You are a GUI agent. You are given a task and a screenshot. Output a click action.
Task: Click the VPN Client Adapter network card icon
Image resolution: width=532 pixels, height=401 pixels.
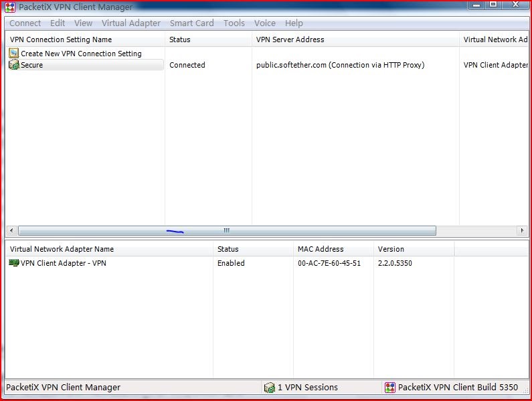coord(14,262)
